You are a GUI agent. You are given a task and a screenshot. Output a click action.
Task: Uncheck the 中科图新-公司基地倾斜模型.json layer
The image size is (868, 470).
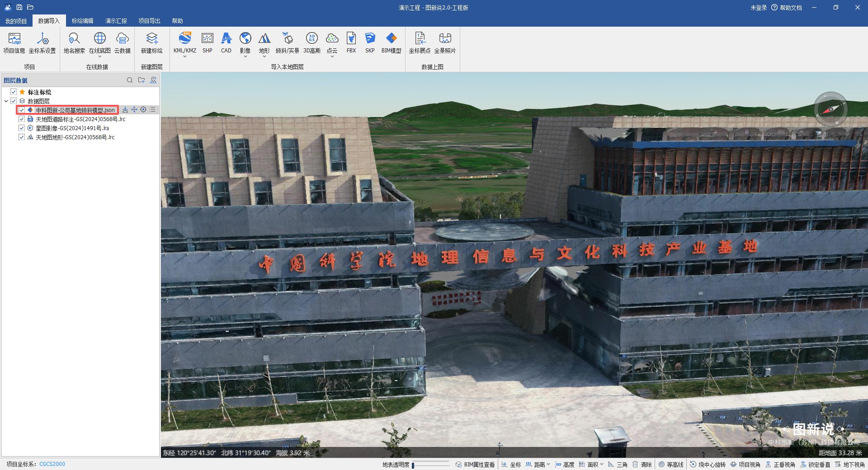tap(22, 110)
